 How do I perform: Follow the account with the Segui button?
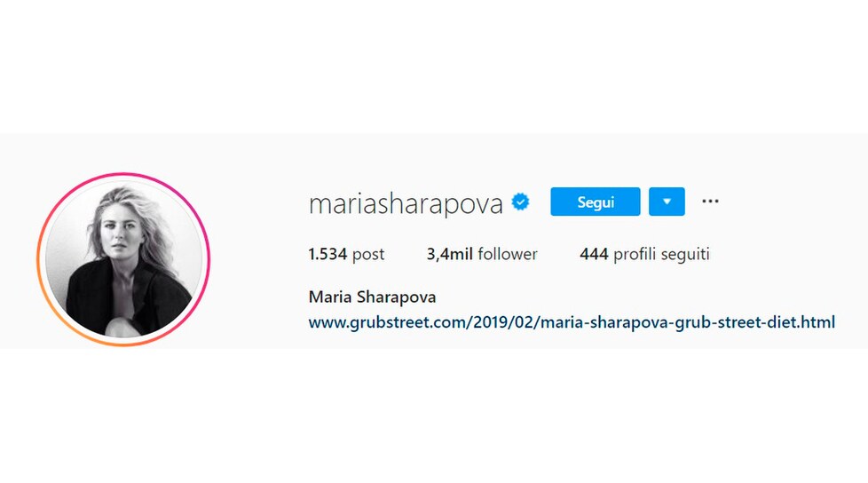tap(596, 202)
